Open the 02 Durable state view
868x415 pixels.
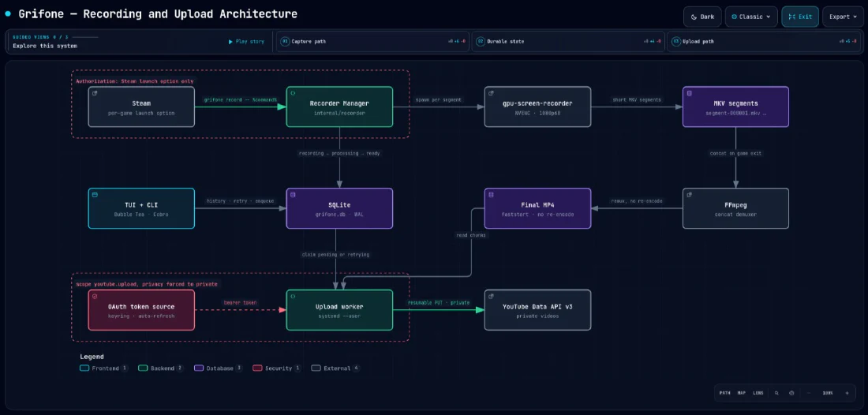[568, 42]
